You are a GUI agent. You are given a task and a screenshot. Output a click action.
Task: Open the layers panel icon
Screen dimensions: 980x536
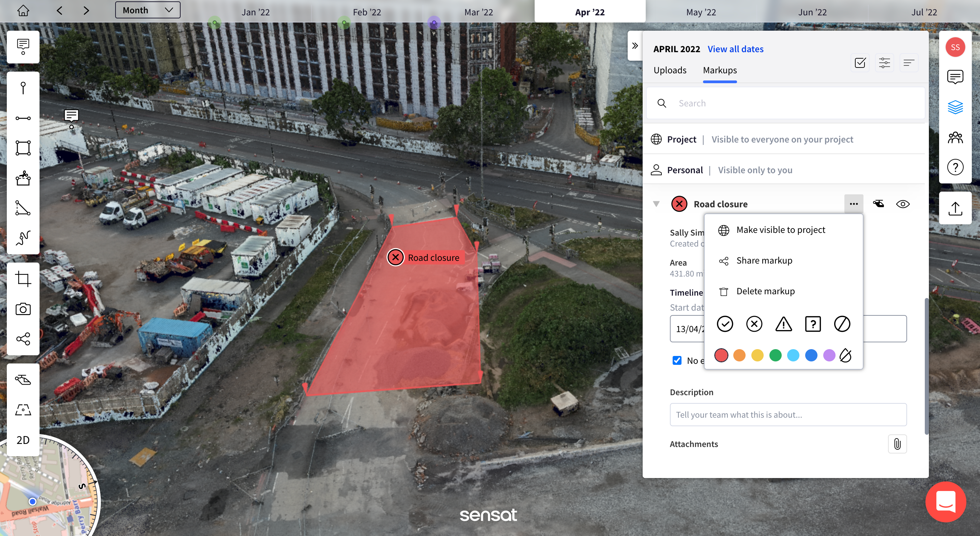pyautogui.click(x=955, y=107)
